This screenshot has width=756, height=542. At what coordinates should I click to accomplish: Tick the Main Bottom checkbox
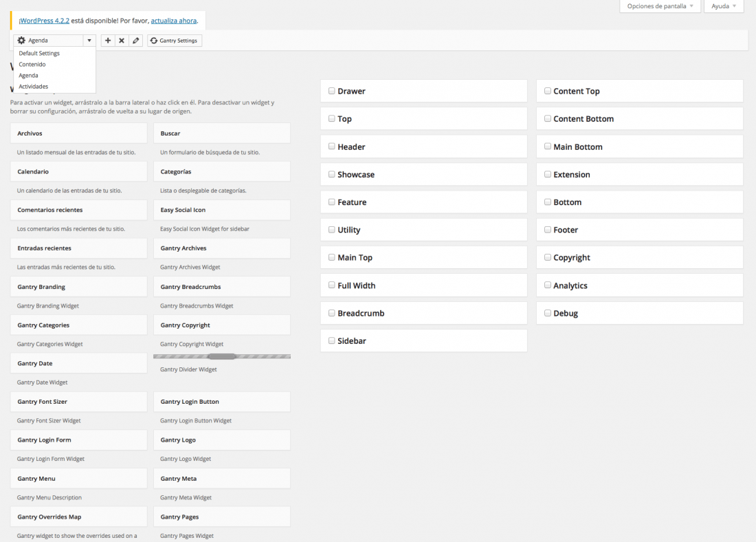point(548,147)
